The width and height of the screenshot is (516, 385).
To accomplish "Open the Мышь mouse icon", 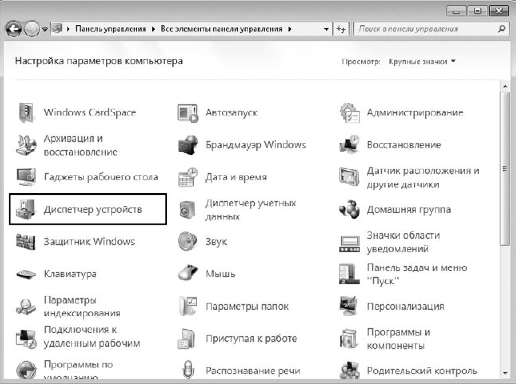I will coord(188,273).
